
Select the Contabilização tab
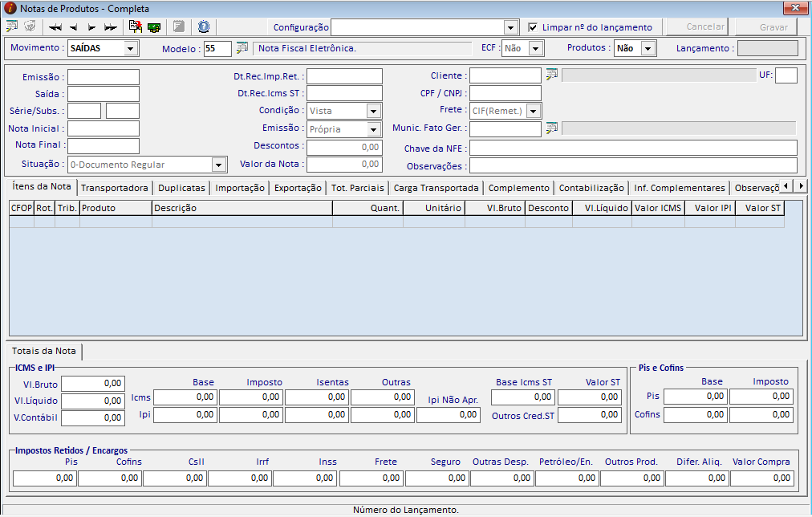591,188
